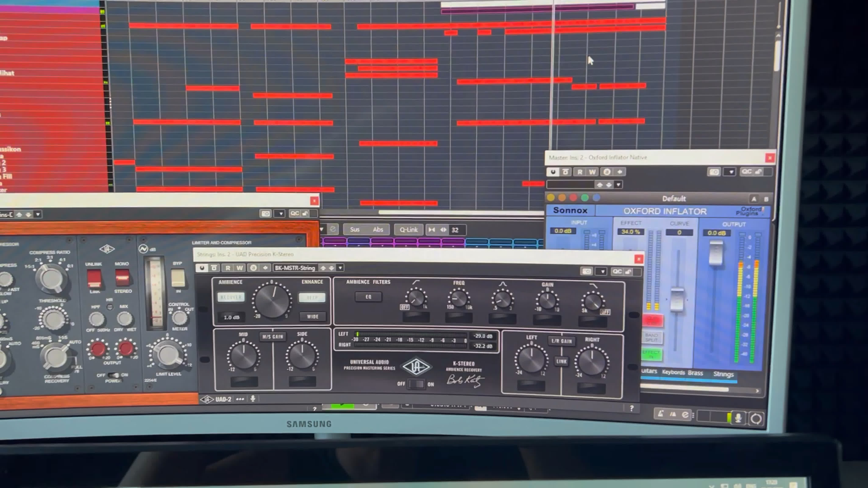
Task: Select the Brass tab below Oxford Inflator
Action: coord(696,373)
